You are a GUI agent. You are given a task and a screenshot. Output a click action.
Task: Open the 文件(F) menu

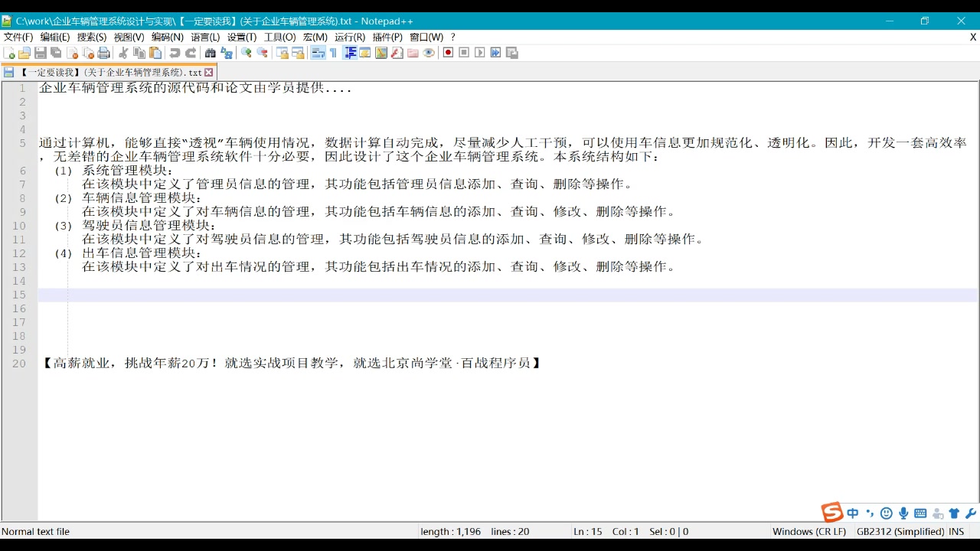point(18,37)
